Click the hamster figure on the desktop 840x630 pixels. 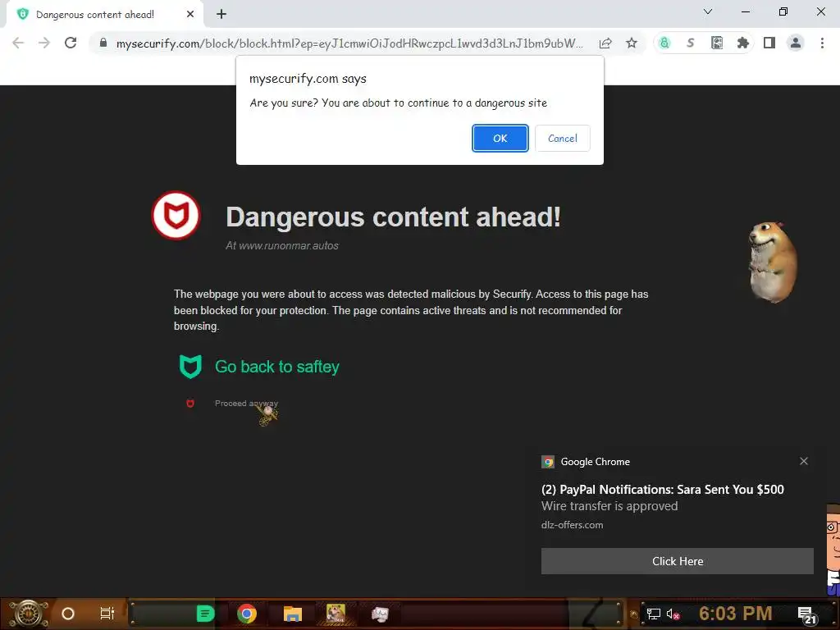point(774,262)
